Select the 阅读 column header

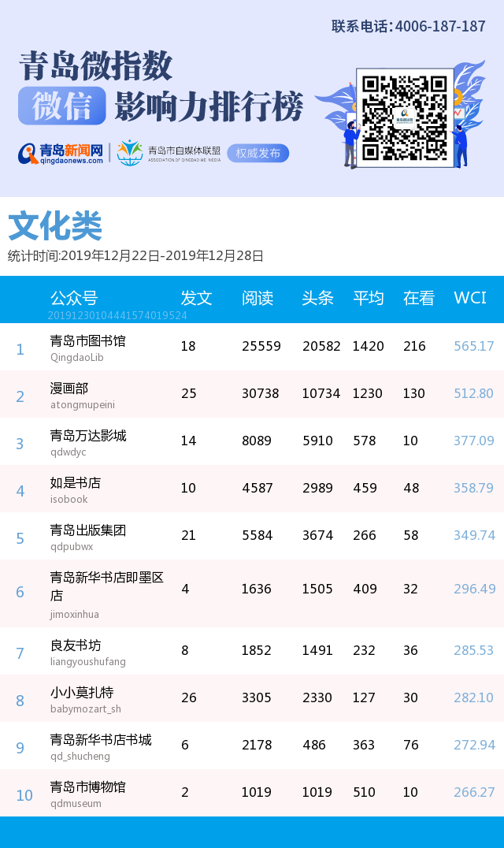258,298
